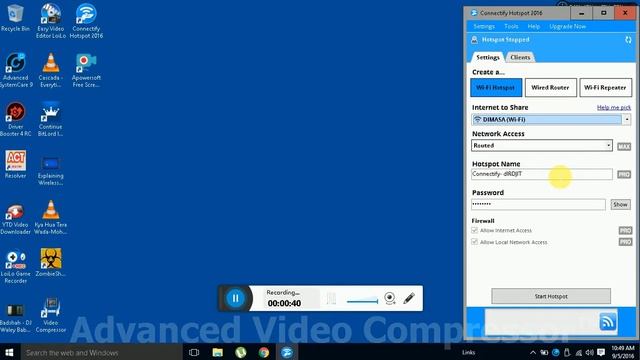Screen dimensions: 640x360
Task: Select Badabah DJ Waley Babu file
Action: [16, 318]
